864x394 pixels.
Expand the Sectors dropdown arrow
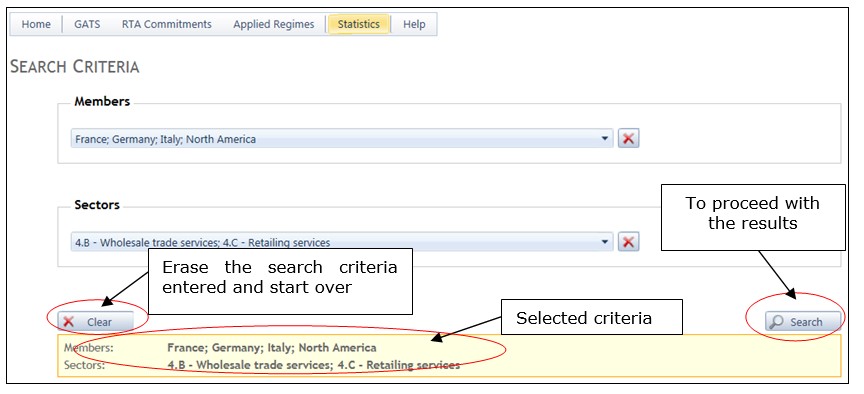pyautogui.click(x=604, y=241)
